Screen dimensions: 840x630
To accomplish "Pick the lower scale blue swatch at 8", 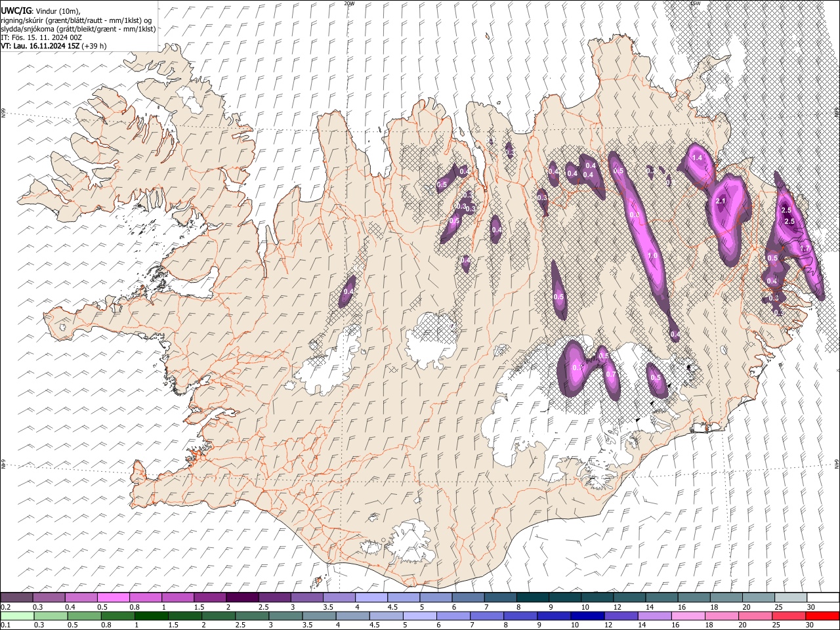I will pyautogui.click(x=520, y=616).
